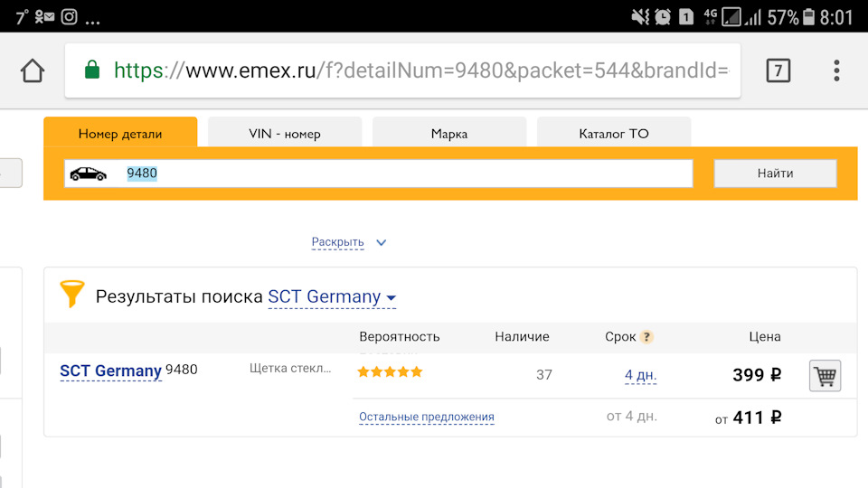Switch to the VIN - номер tab
Screen dimensions: 868x488
coord(284,134)
